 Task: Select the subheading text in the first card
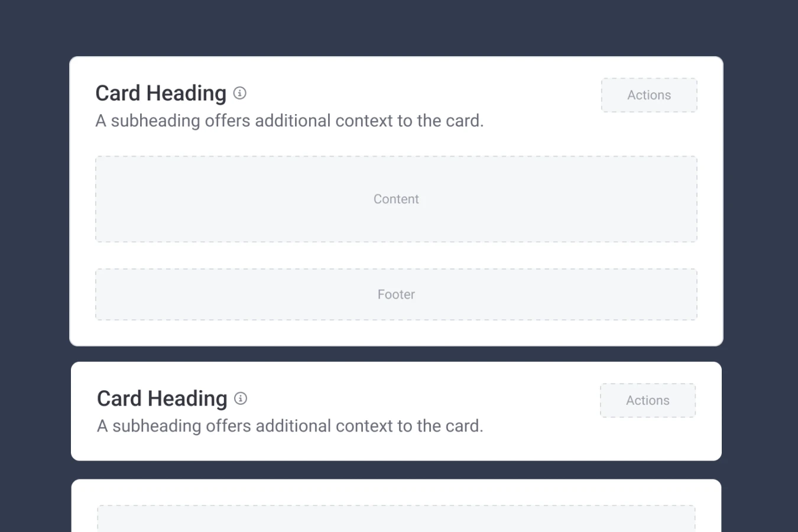click(290, 121)
